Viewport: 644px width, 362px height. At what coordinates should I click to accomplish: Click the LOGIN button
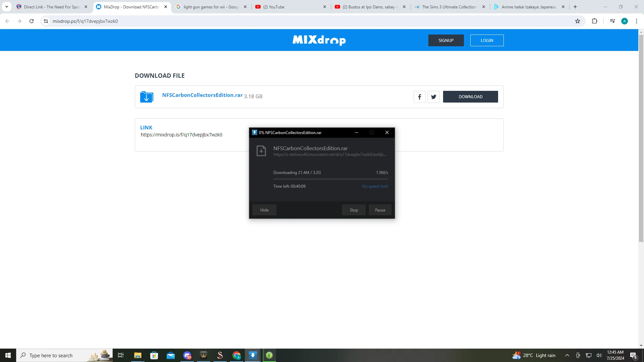(487, 40)
